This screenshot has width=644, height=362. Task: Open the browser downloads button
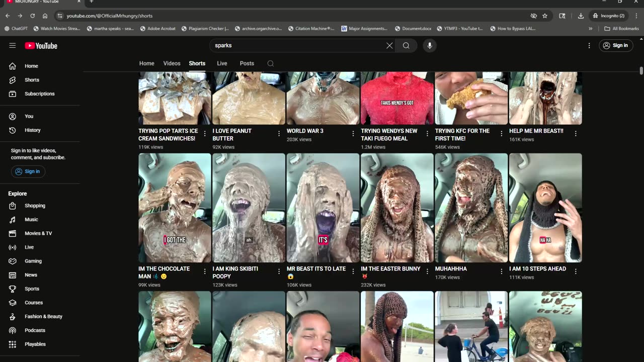(581, 16)
